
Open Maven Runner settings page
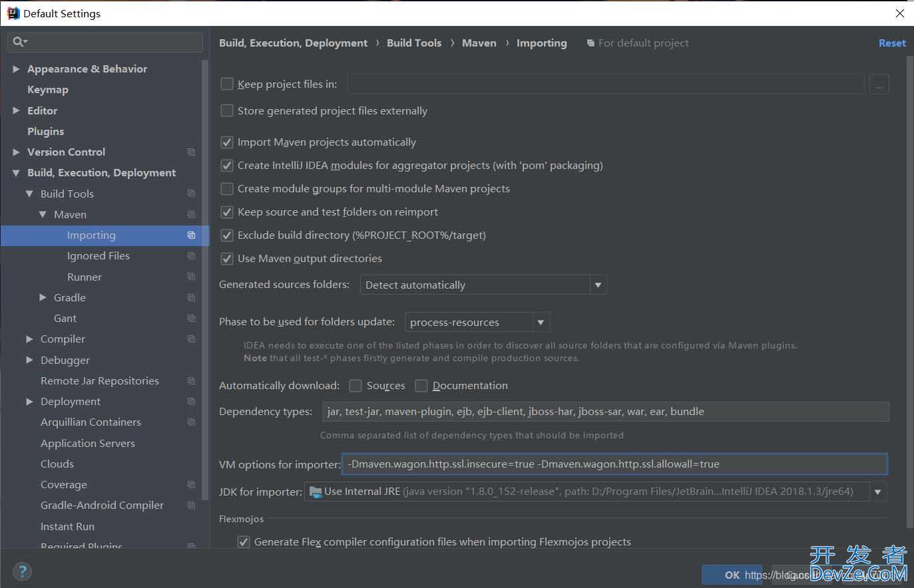[85, 277]
